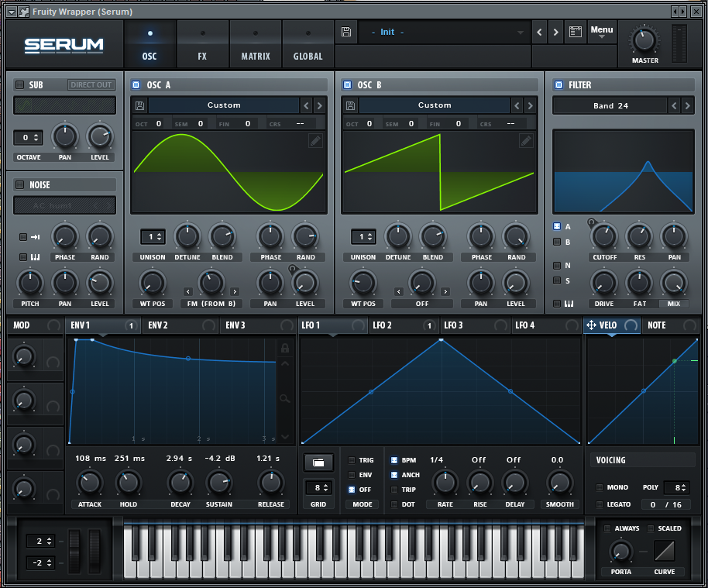Click the OSC A wavetable save icon
The width and height of the screenshot is (708, 588).
pos(139,105)
